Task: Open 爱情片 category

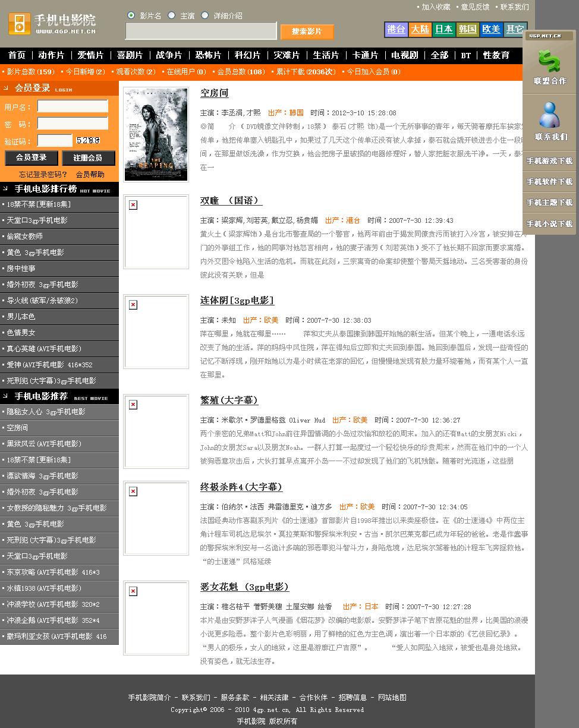Action: [x=90, y=55]
